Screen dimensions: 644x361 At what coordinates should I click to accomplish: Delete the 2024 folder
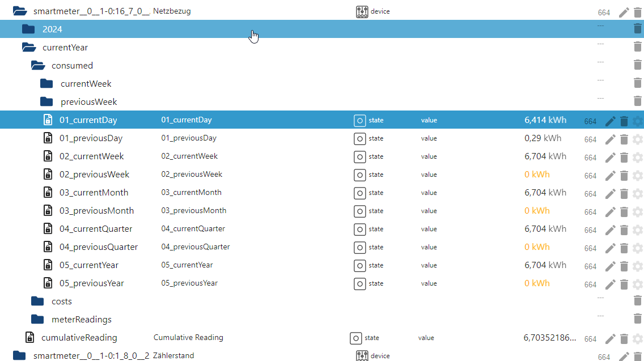(637, 28)
